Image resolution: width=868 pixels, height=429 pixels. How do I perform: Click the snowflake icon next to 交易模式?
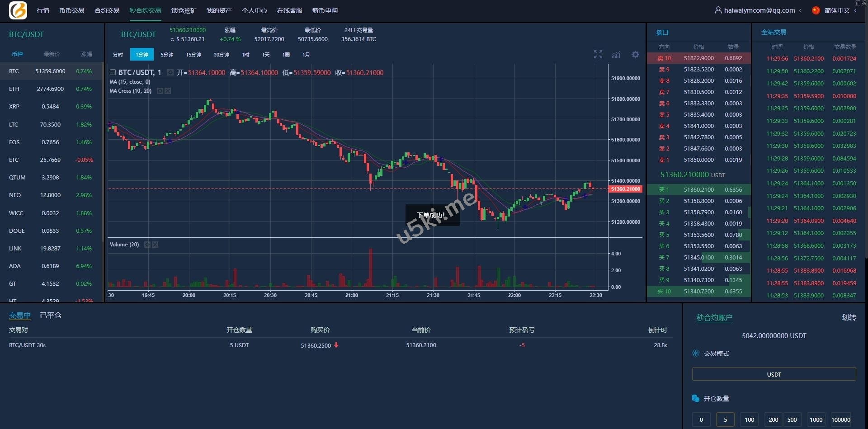point(695,354)
